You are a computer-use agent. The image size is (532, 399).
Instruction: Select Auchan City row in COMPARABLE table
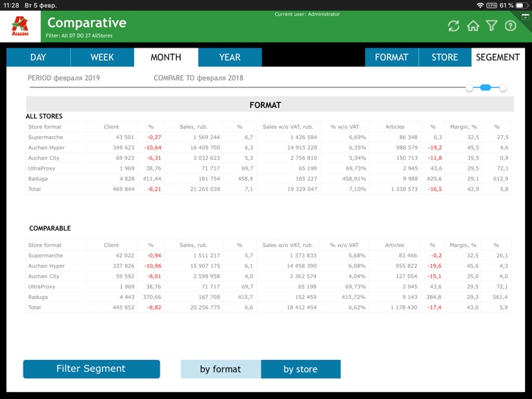pyautogui.click(x=268, y=276)
